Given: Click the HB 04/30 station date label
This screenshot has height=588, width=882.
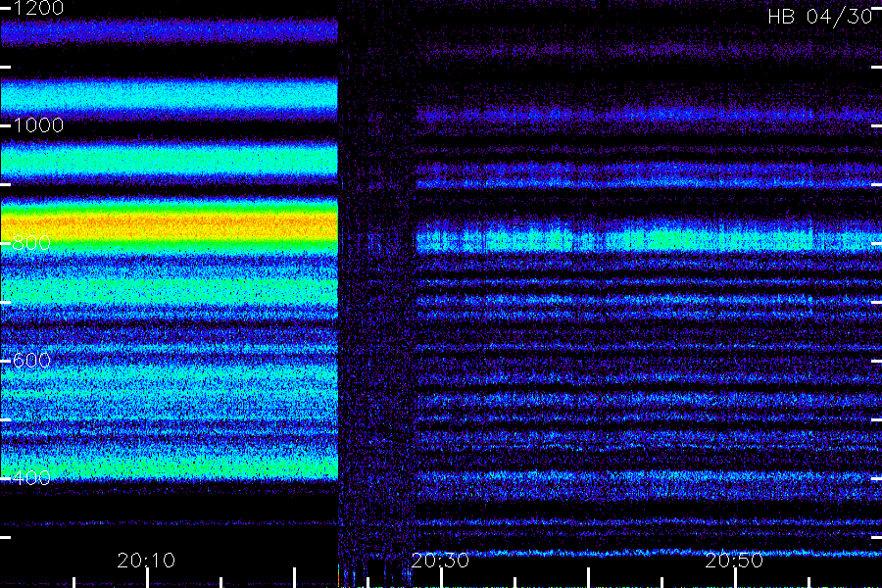Looking at the screenshot, I should click(820, 17).
